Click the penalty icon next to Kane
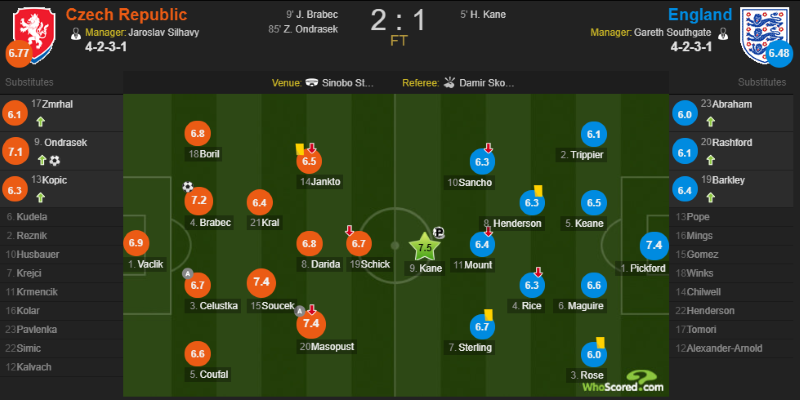Image resolution: width=800 pixels, height=400 pixels. pyautogui.click(x=438, y=233)
